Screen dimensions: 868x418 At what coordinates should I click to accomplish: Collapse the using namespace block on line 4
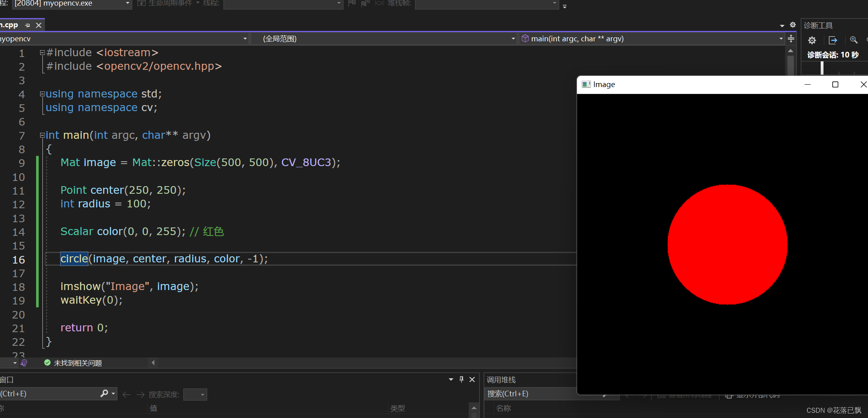pyautogui.click(x=42, y=94)
